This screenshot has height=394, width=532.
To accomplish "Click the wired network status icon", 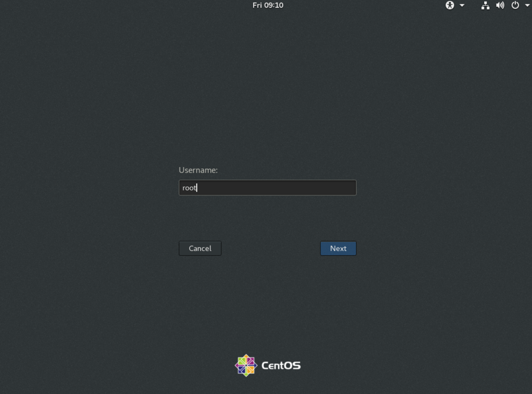I will coord(485,5).
